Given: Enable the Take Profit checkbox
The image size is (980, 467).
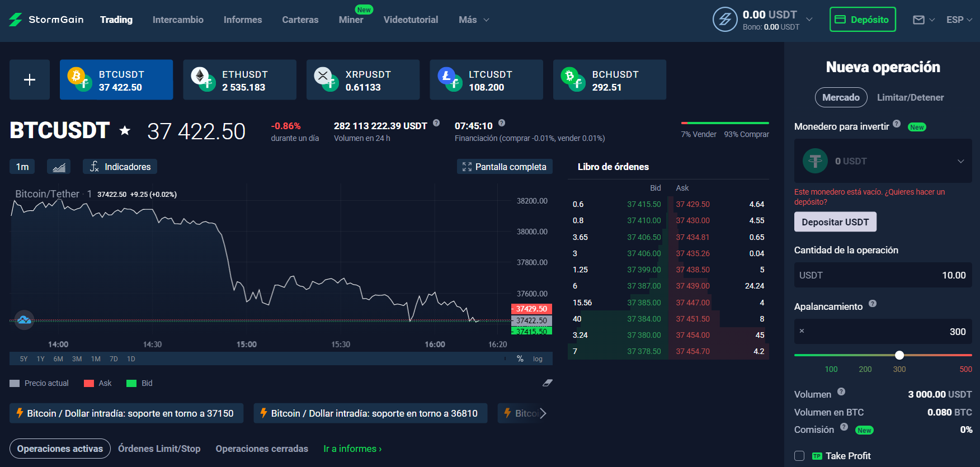Looking at the screenshot, I should [799, 456].
